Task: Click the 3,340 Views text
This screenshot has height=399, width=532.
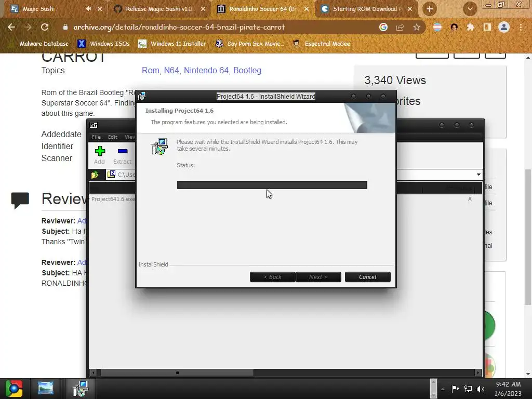Action: point(395,80)
